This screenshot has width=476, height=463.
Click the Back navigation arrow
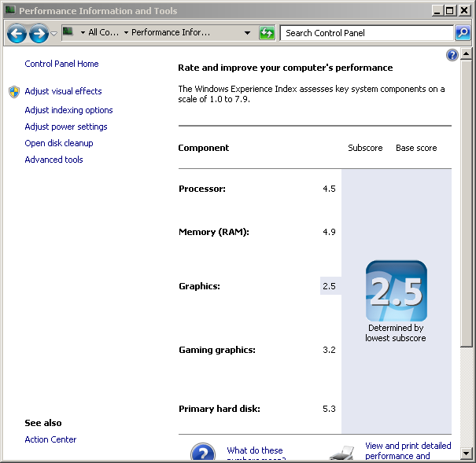[17, 33]
